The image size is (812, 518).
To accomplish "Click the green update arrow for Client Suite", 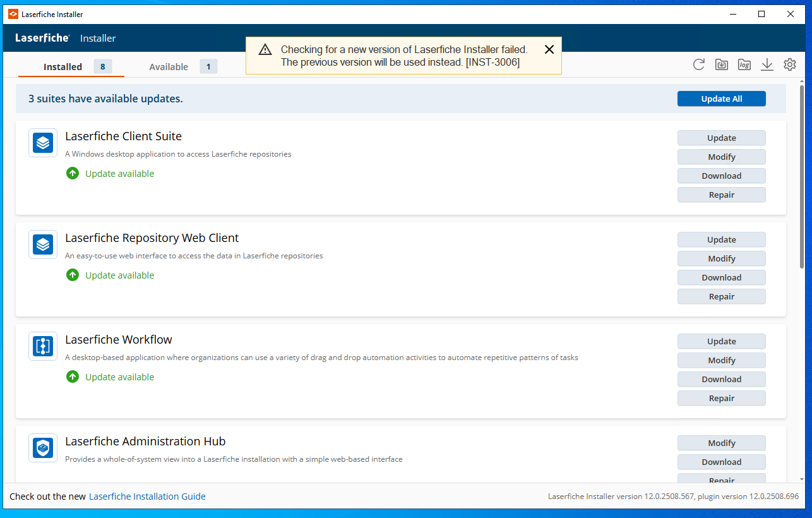I will (73, 173).
